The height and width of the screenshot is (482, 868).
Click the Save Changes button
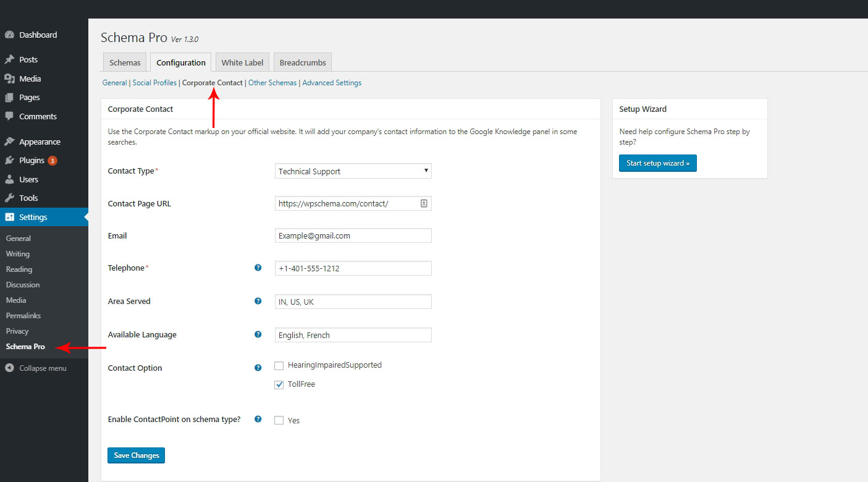pyautogui.click(x=136, y=455)
